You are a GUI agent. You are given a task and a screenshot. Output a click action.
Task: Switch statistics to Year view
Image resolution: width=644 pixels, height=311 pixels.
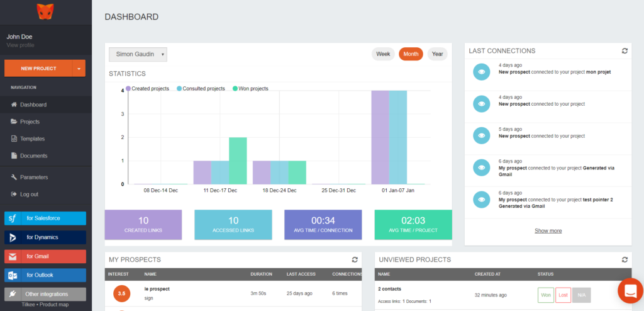pos(437,54)
